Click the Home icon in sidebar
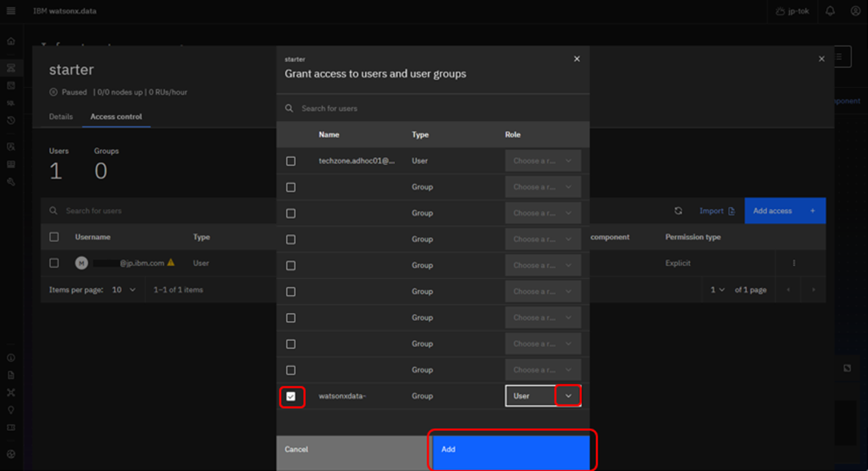The width and height of the screenshot is (868, 471). point(11,41)
